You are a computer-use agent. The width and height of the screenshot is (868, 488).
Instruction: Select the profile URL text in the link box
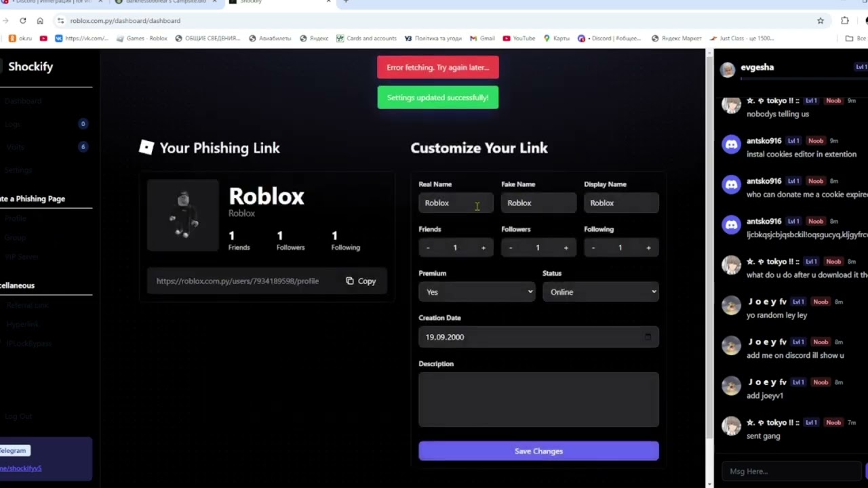(237, 281)
